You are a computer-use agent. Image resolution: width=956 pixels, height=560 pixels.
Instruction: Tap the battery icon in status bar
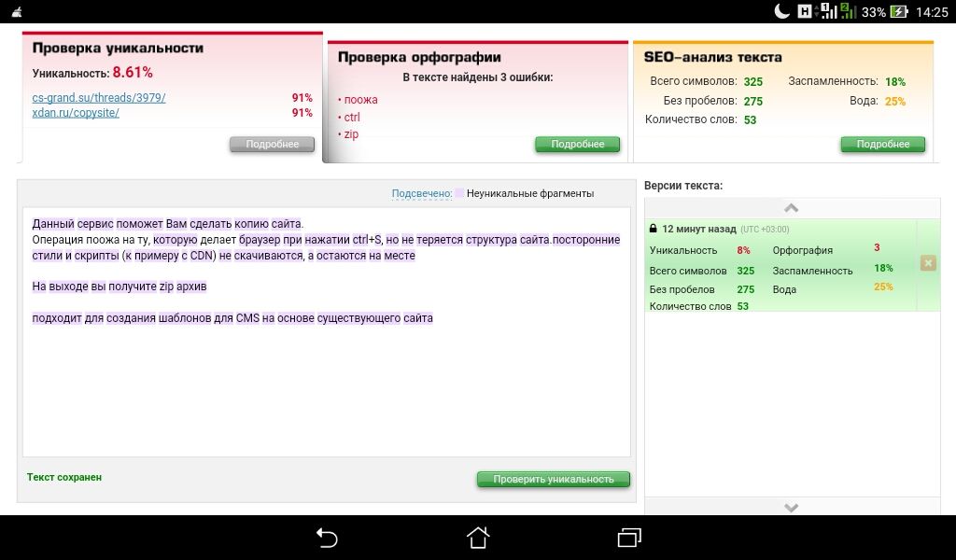[898, 12]
